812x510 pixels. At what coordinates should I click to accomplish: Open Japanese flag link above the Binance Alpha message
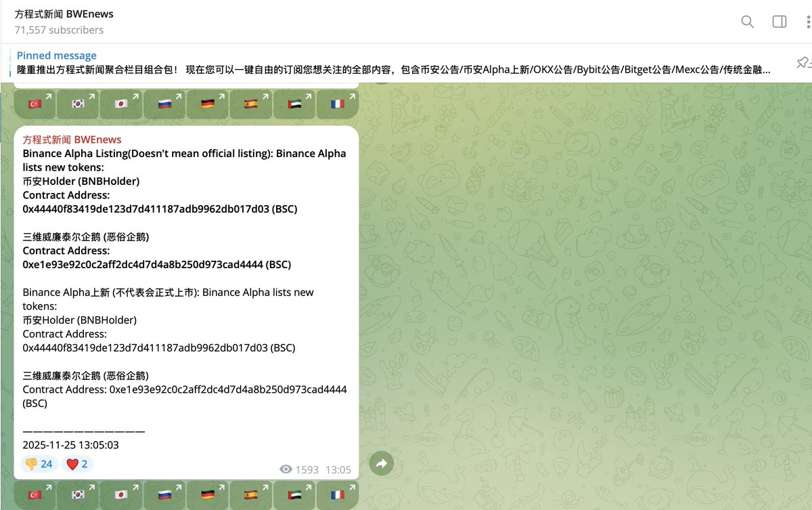pyautogui.click(x=121, y=104)
